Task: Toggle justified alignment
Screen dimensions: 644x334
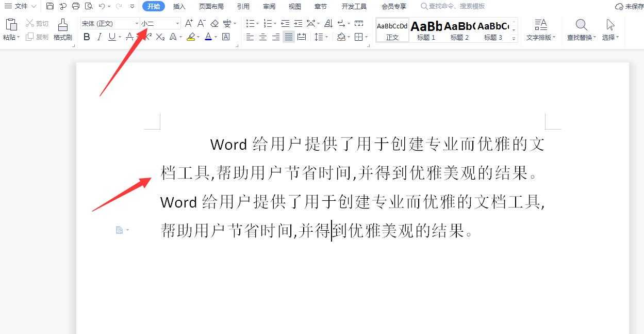Action: [289, 37]
